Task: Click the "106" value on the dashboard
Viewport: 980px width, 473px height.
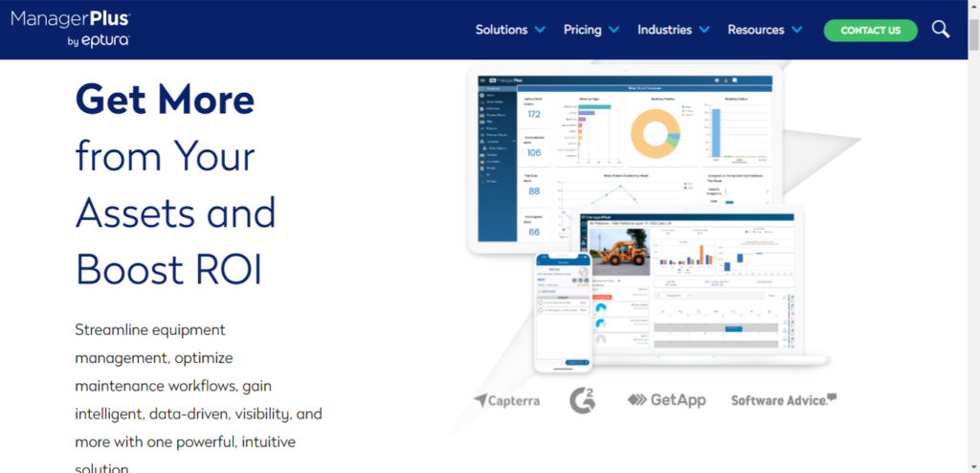Action: click(x=534, y=152)
